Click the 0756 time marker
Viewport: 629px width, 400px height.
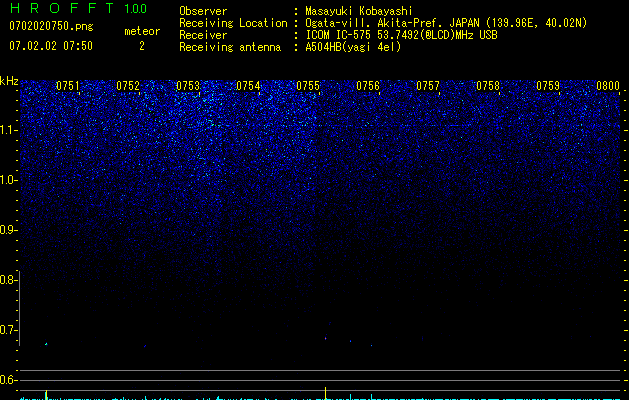pyautogui.click(x=368, y=86)
